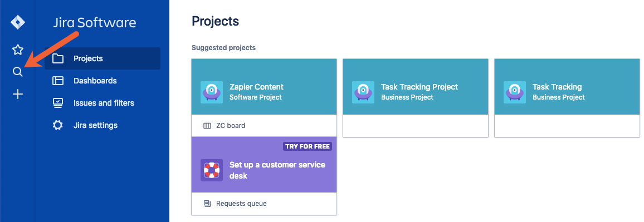Open Issues and filters menu item
Viewport: 644px width, 222px height.
103,103
